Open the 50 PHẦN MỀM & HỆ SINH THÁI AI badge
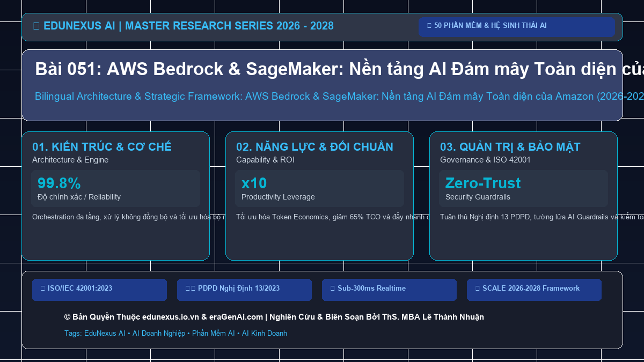Image resolution: width=644 pixels, height=362 pixels. [517, 27]
